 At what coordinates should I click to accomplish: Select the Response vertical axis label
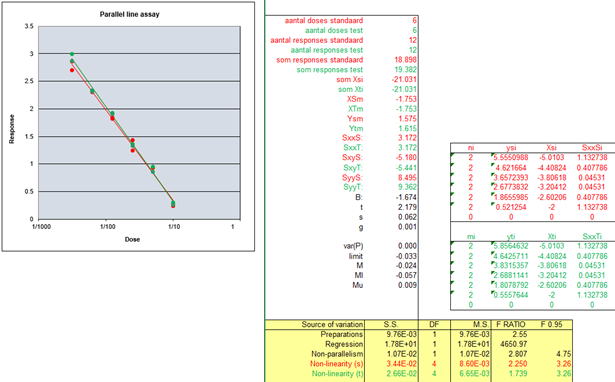12,129
